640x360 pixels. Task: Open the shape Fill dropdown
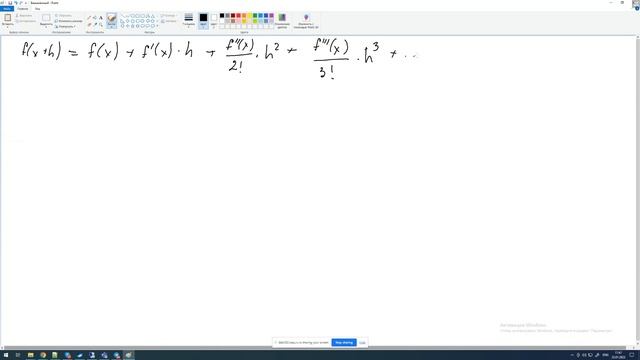click(x=168, y=21)
